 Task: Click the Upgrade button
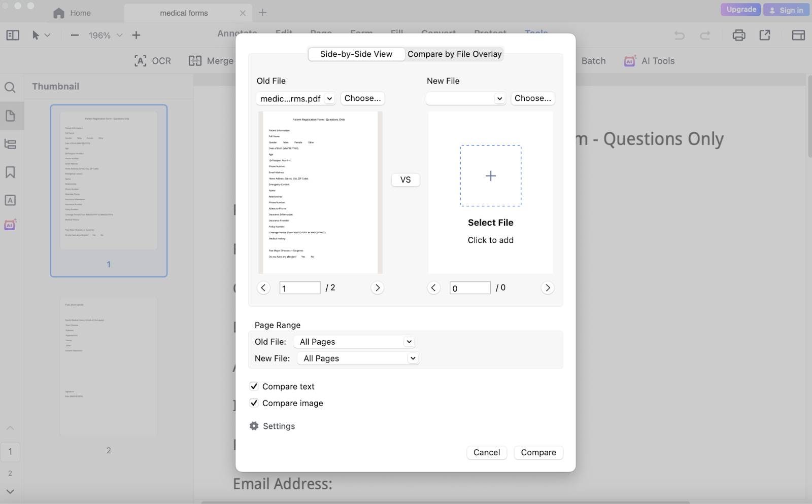[740, 10]
